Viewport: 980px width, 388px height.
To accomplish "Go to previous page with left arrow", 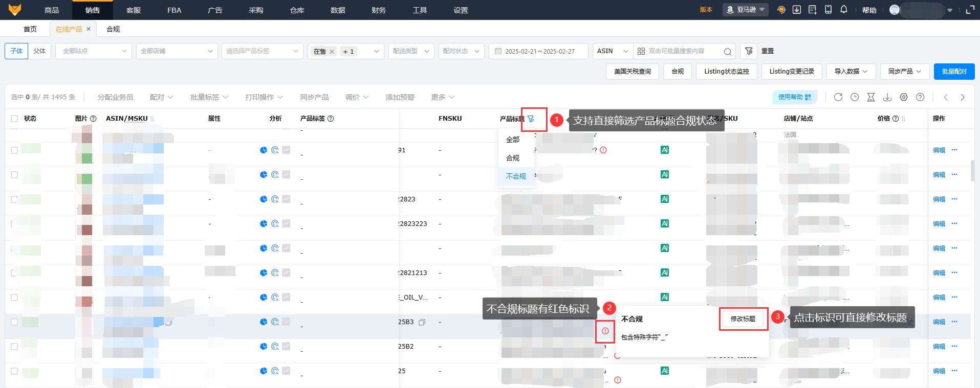I will click(x=946, y=97).
